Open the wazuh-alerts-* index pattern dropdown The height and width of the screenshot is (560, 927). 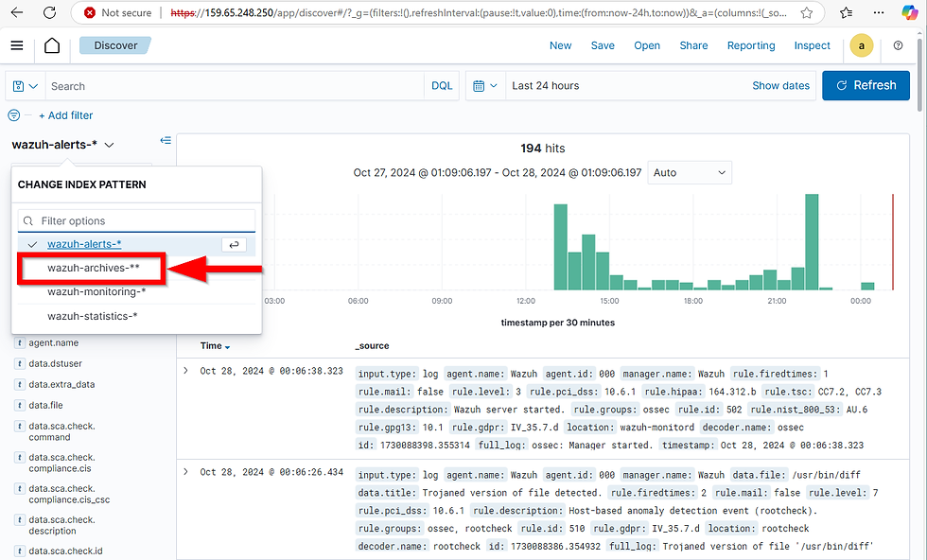point(63,145)
